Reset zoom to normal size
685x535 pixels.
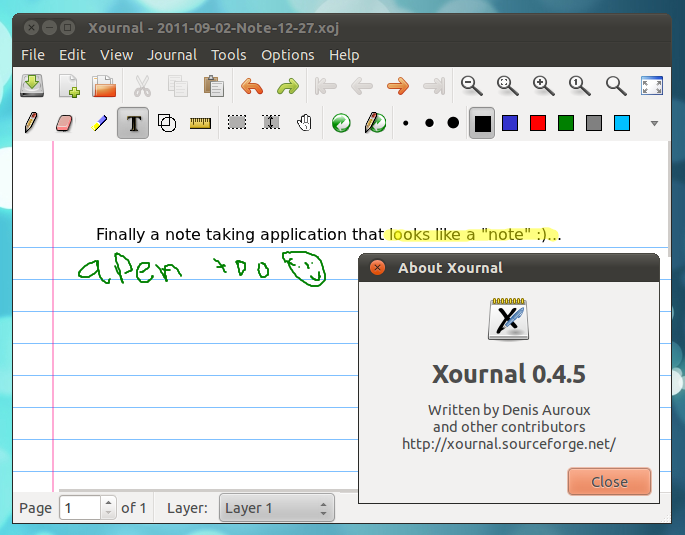click(x=580, y=86)
